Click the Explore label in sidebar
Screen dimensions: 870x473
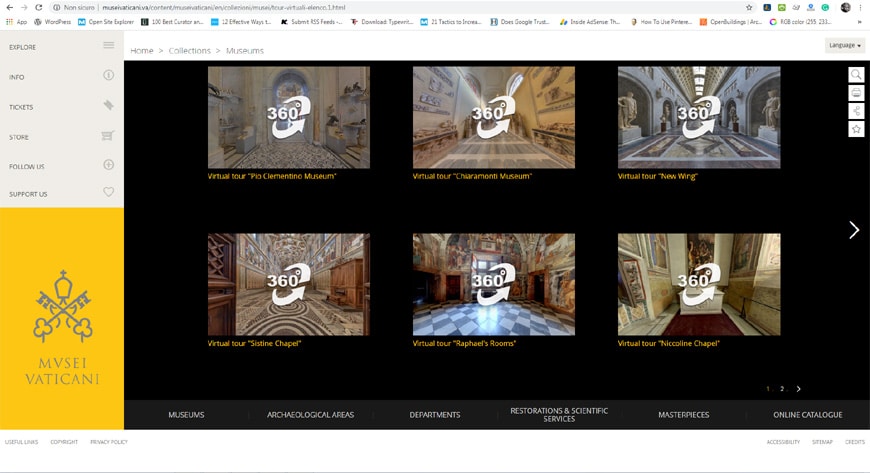pos(22,47)
